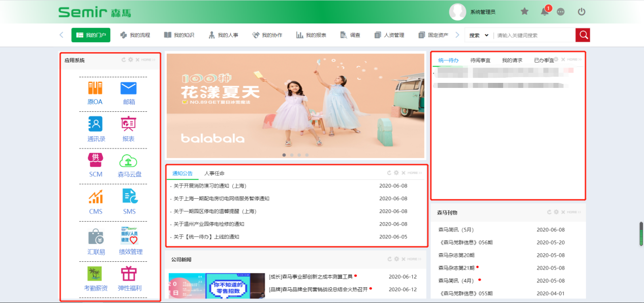Show previous navigation menu items arrow
Viewport: 644px width, 303px height.
tap(62, 35)
